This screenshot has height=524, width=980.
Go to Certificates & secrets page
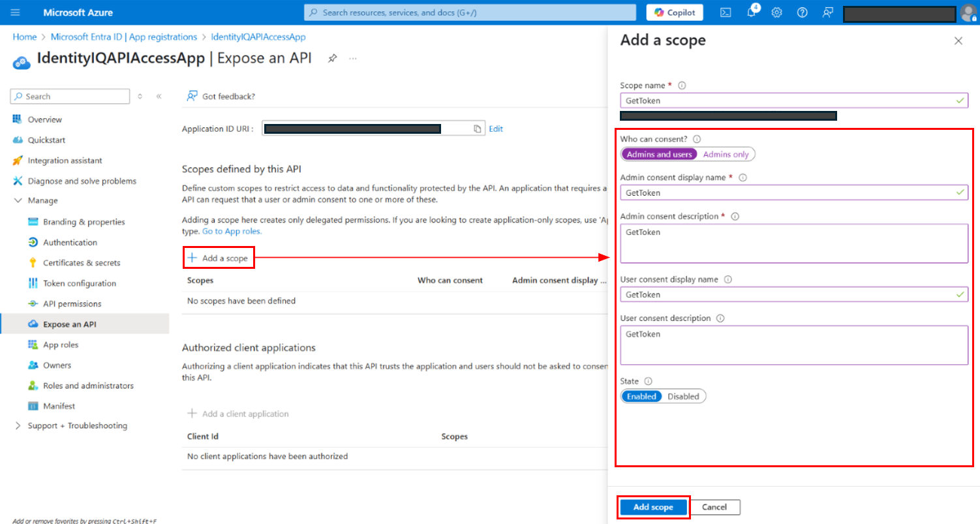(82, 263)
